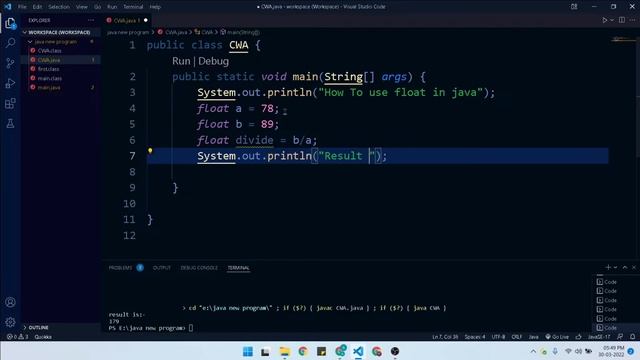The width and height of the screenshot is (640, 360).
Task: Click the notifications bell in status bar
Action: [x=632, y=337]
